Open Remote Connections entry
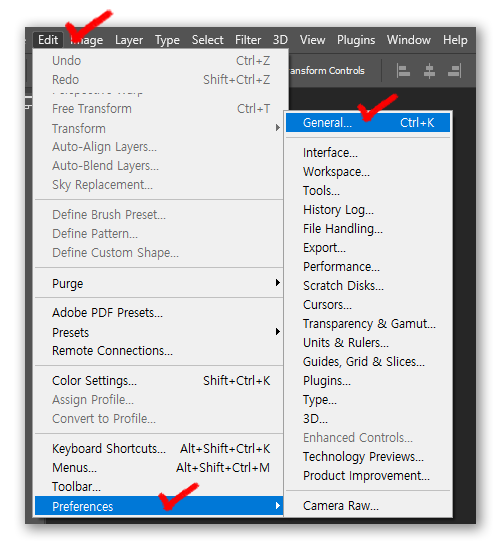 [x=159, y=351]
